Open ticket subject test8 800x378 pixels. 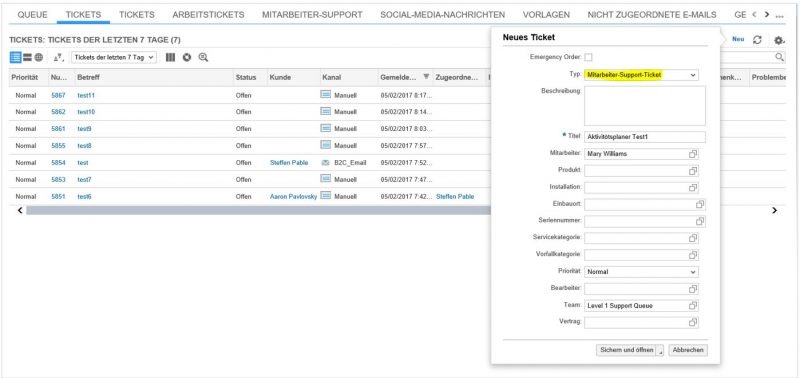[x=85, y=145]
